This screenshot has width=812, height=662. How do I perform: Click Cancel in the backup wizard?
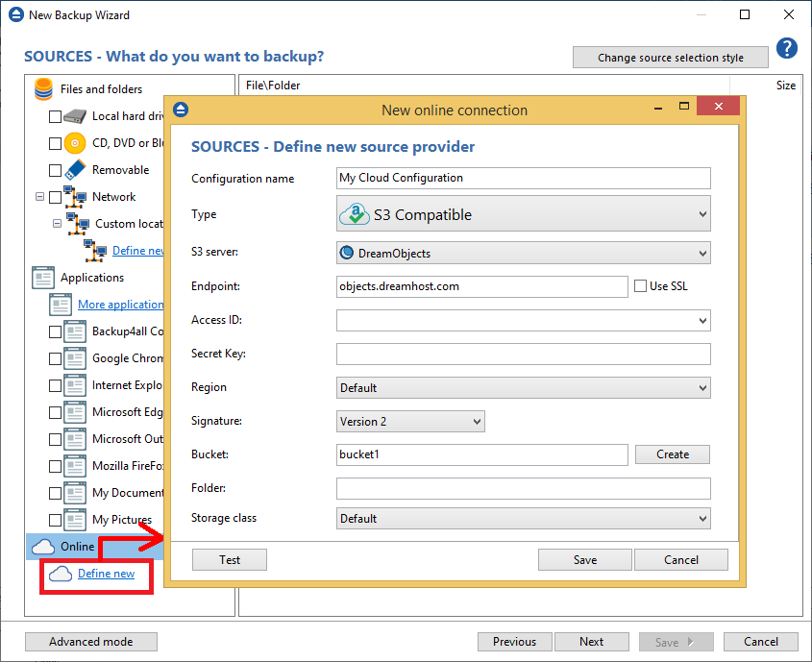(761, 642)
